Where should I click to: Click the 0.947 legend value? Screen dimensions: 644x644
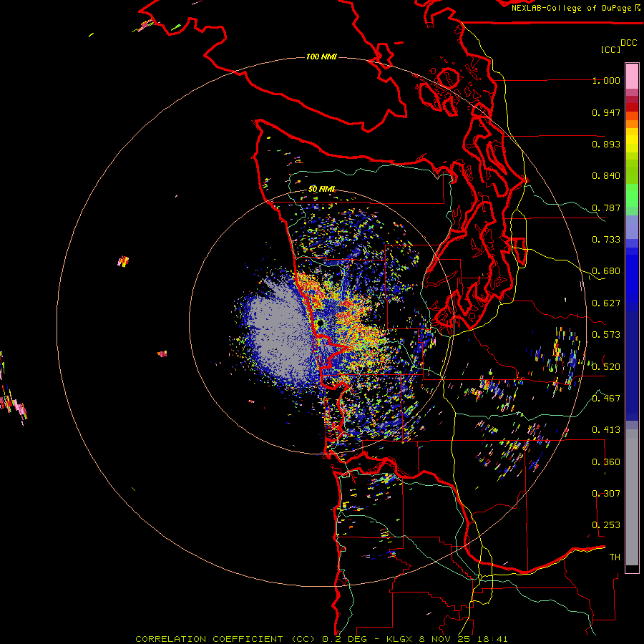pyautogui.click(x=606, y=112)
